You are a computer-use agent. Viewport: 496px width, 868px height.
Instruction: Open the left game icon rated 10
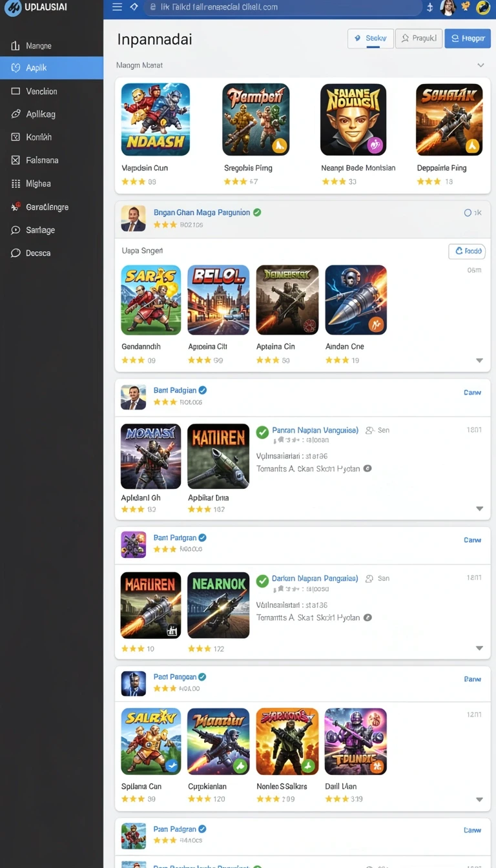pyautogui.click(x=150, y=605)
